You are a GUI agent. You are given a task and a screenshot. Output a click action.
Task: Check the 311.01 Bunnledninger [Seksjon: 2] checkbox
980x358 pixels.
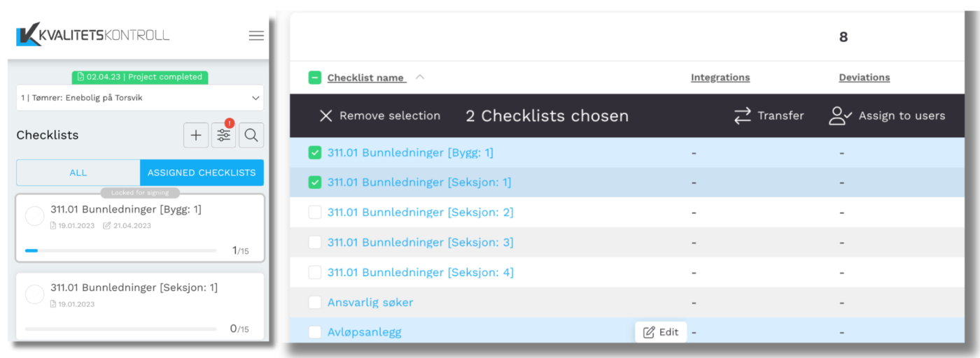point(315,213)
